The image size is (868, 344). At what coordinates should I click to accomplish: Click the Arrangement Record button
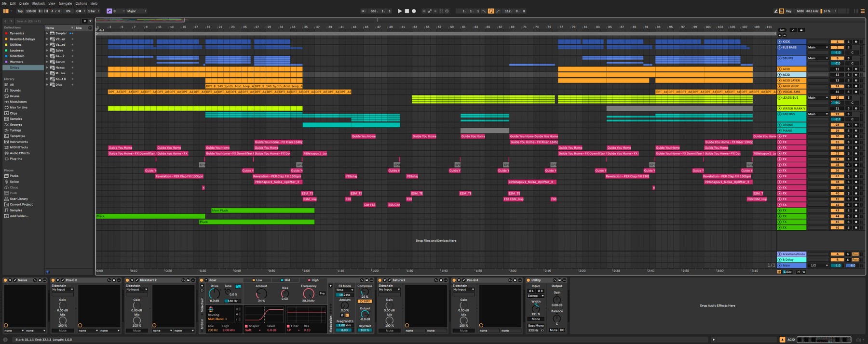pos(414,11)
